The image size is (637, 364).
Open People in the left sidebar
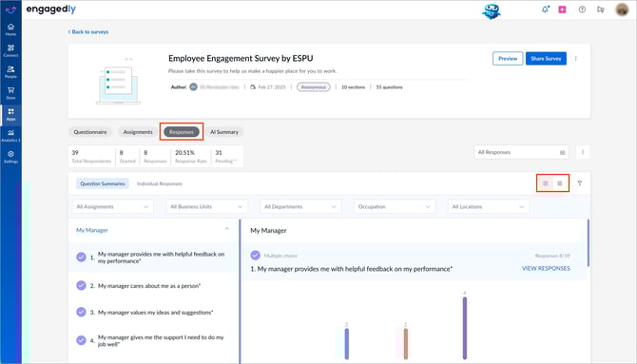point(11,71)
